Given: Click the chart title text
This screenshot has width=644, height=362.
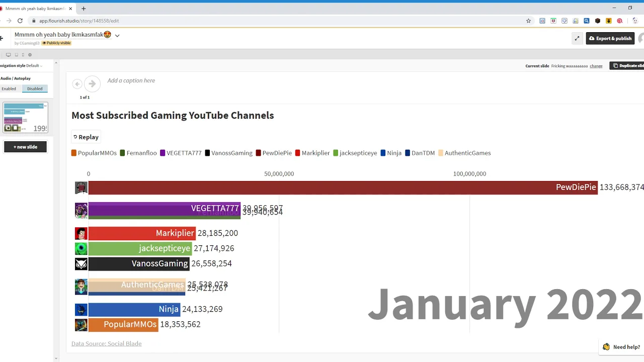Looking at the screenshot, I should click(173, 116).
